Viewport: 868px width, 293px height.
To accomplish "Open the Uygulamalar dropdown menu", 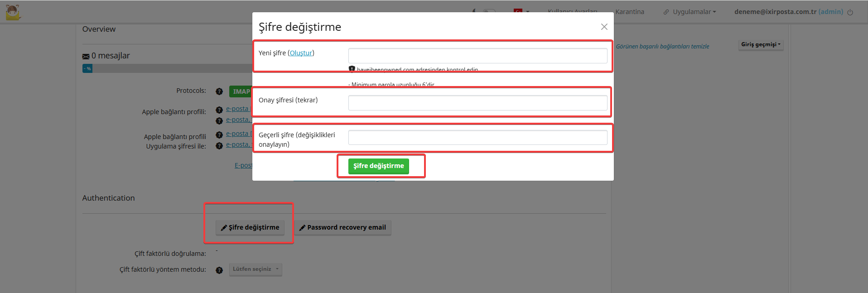I will 691,12.
